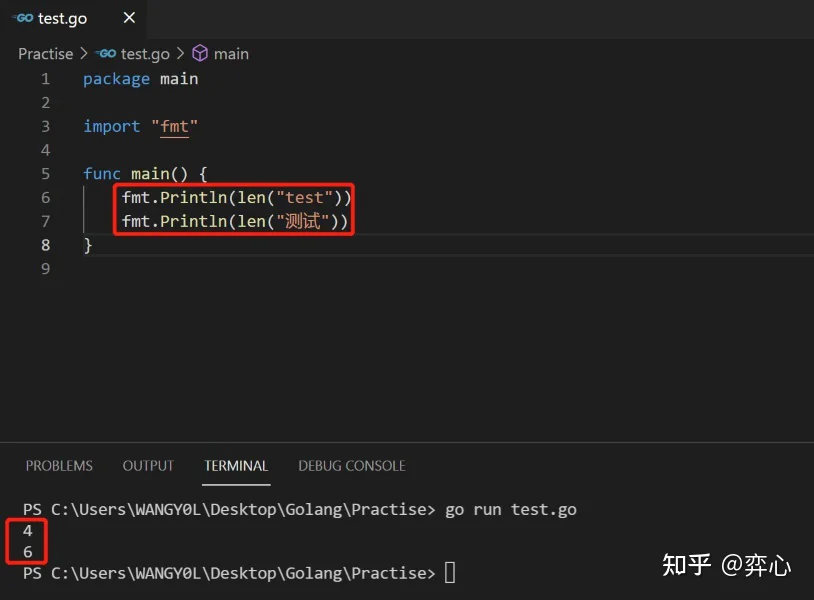
Task: Click test.go in the breadcrumb path
Action: click(145, 54)
